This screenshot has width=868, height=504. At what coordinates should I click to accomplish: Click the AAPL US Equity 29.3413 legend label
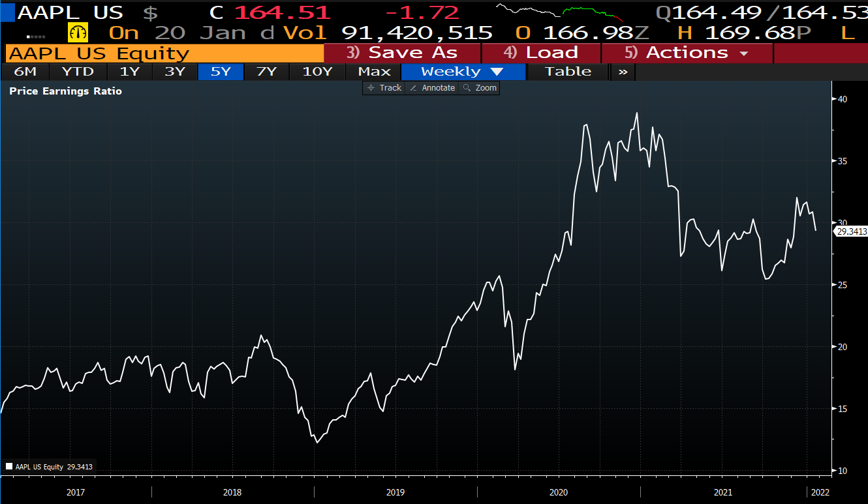tap(54, 467)
